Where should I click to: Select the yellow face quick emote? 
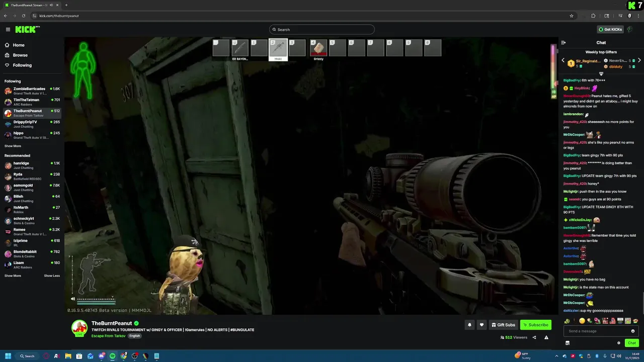[x=582, y=321]
